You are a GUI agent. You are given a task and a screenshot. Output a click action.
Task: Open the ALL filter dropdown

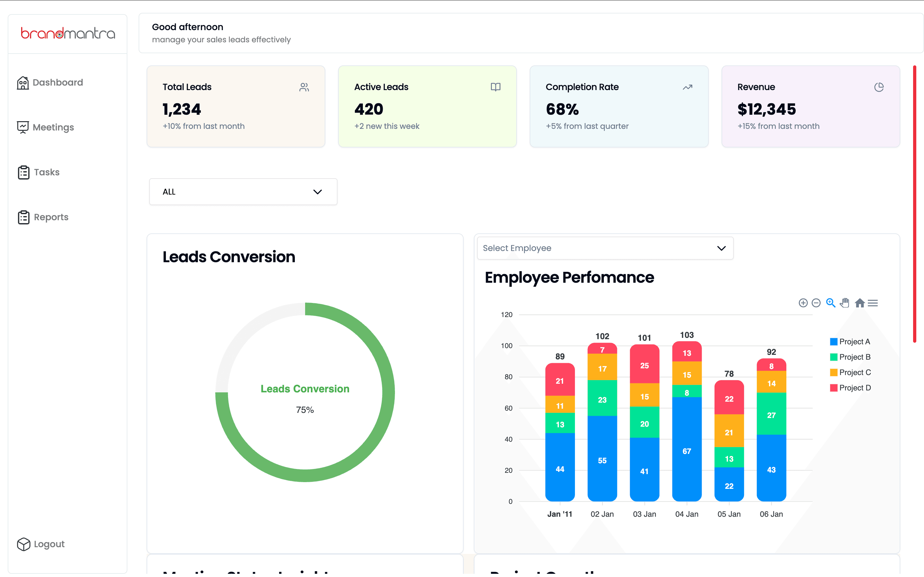pos(243,192)
